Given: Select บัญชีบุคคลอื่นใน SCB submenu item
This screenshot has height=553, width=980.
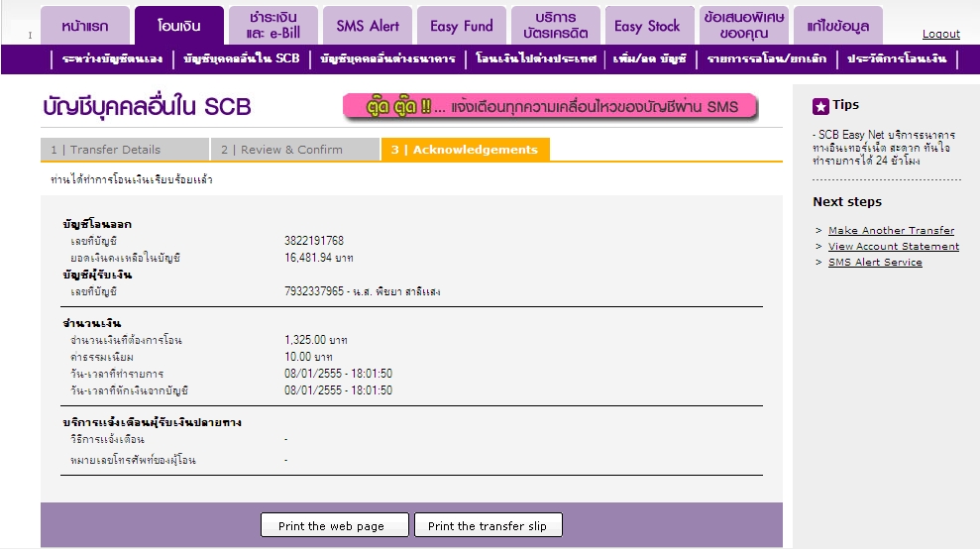Looking at the screenshot, I should (x=241, y=58).
